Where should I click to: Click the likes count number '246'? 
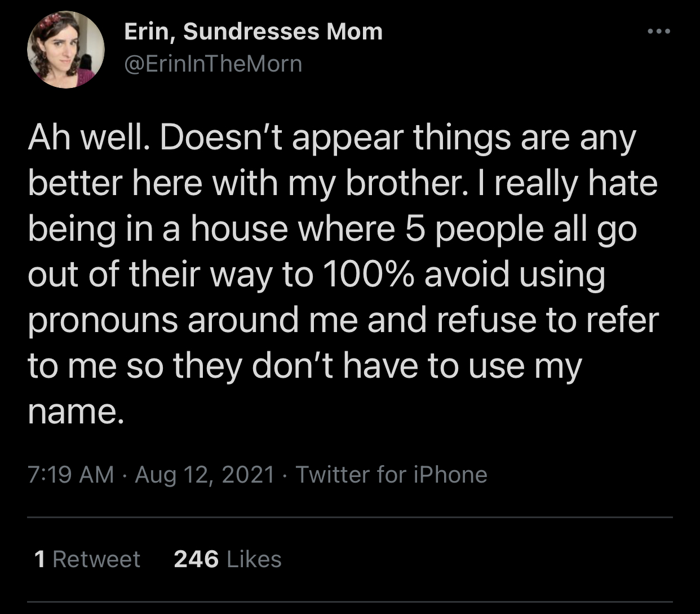click(196, 559)
